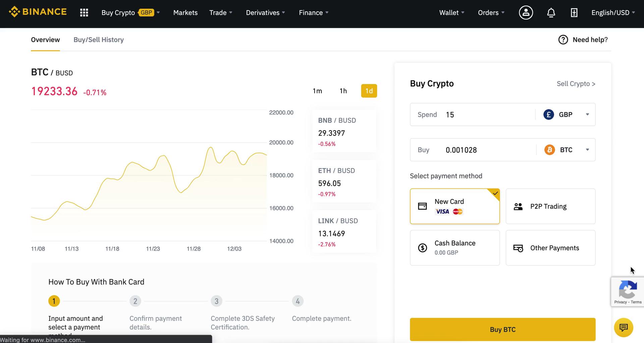Viewport: 644px width, 343px height.
Task: Switch to Buy/Sell History tab
Action: 99,40
